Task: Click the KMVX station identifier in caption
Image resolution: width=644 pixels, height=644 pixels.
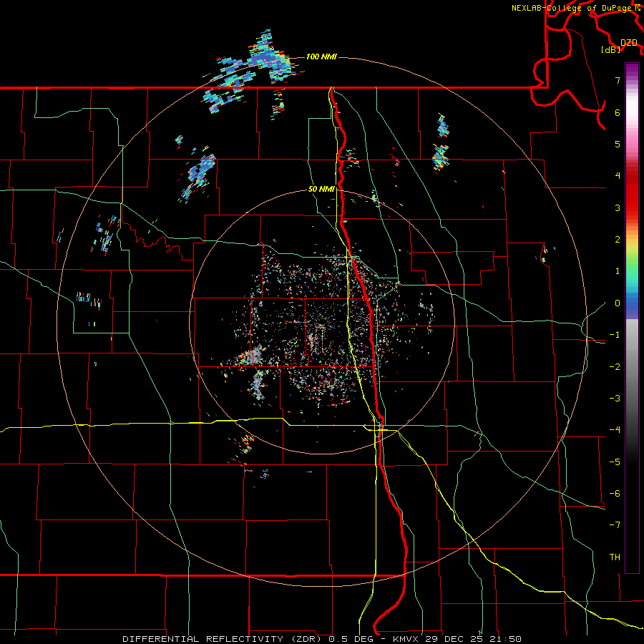Action: [406, 639]
